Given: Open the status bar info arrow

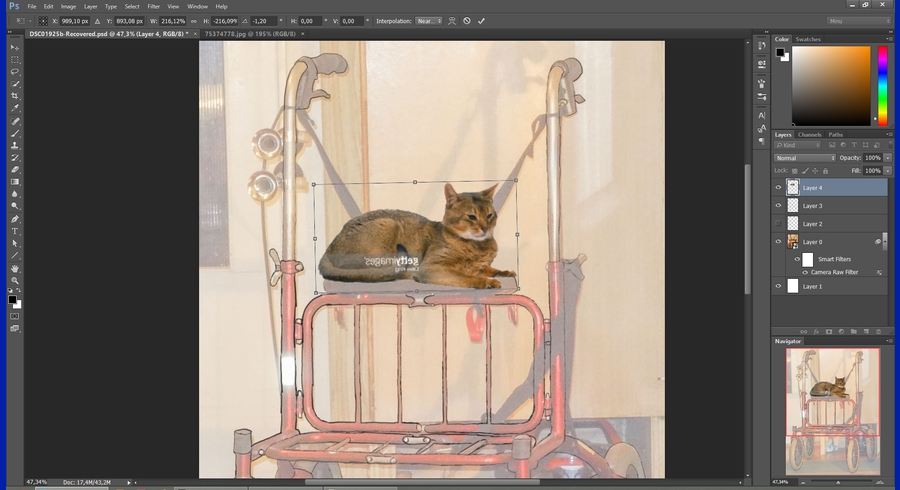Looking at the screenshot, I should coord(129,483).
